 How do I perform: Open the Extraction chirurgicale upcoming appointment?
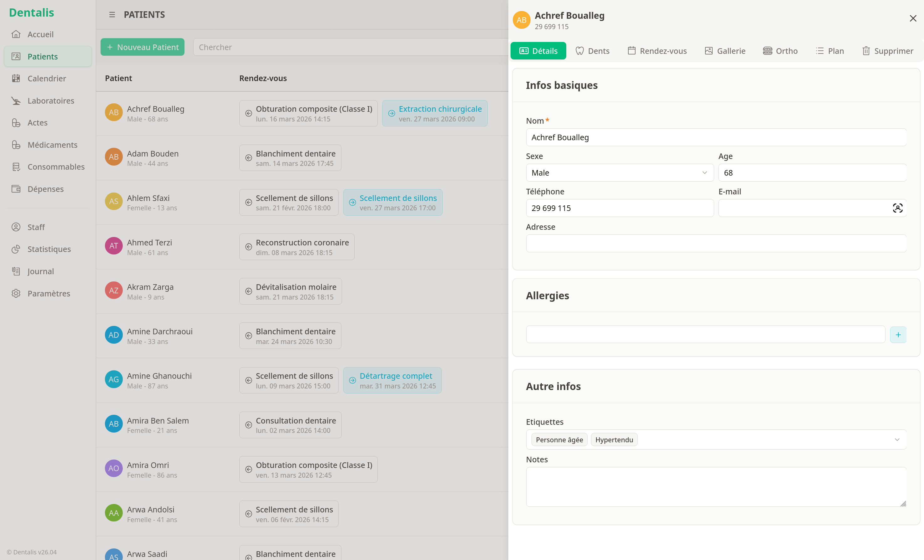[435, 113]
